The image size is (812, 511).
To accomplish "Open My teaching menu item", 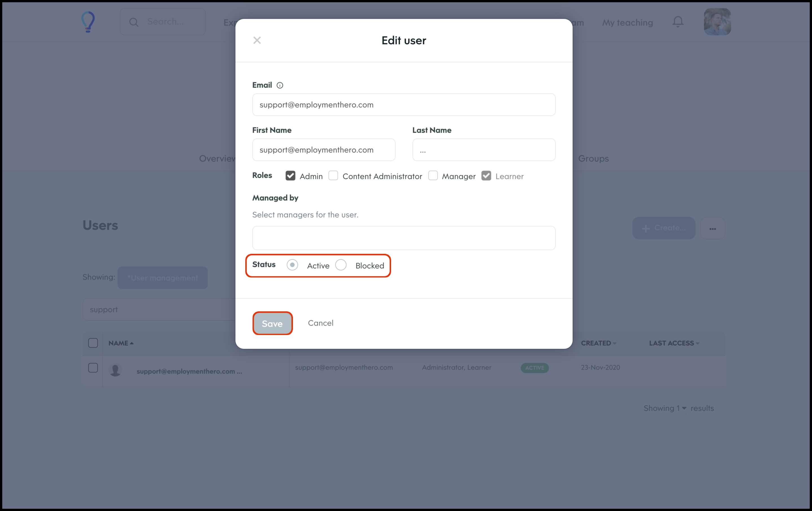I will [627, 23].
